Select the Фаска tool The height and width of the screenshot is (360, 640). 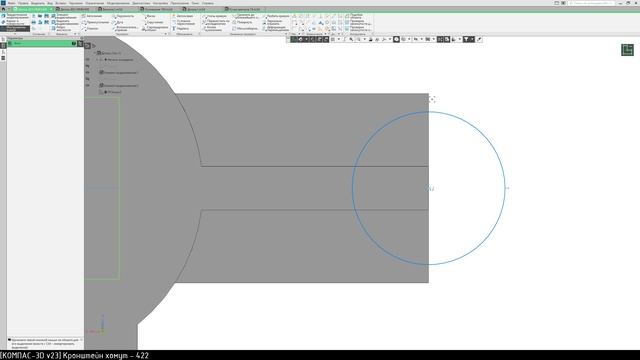[x=149, y=16]
